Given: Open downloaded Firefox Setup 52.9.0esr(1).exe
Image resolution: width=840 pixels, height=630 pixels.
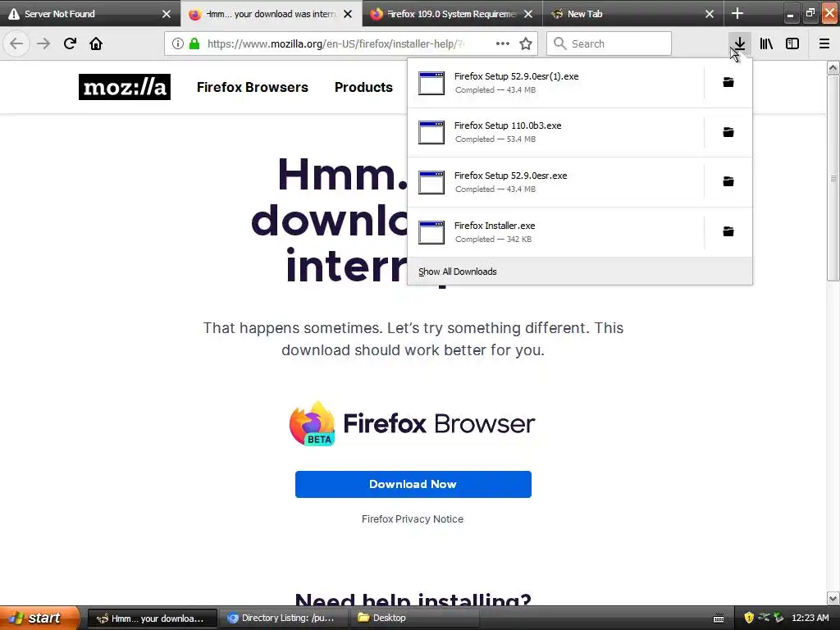Looking at the screenshot, I should tap(555, 83).
